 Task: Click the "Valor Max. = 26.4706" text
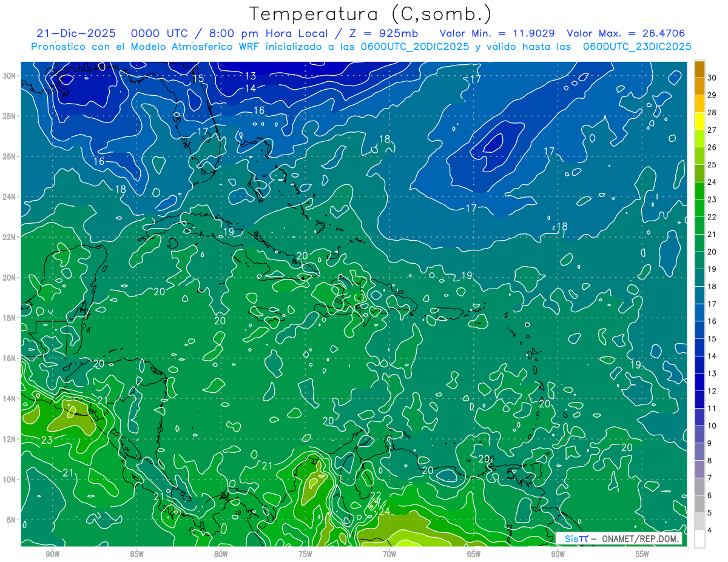click(626, 33)
